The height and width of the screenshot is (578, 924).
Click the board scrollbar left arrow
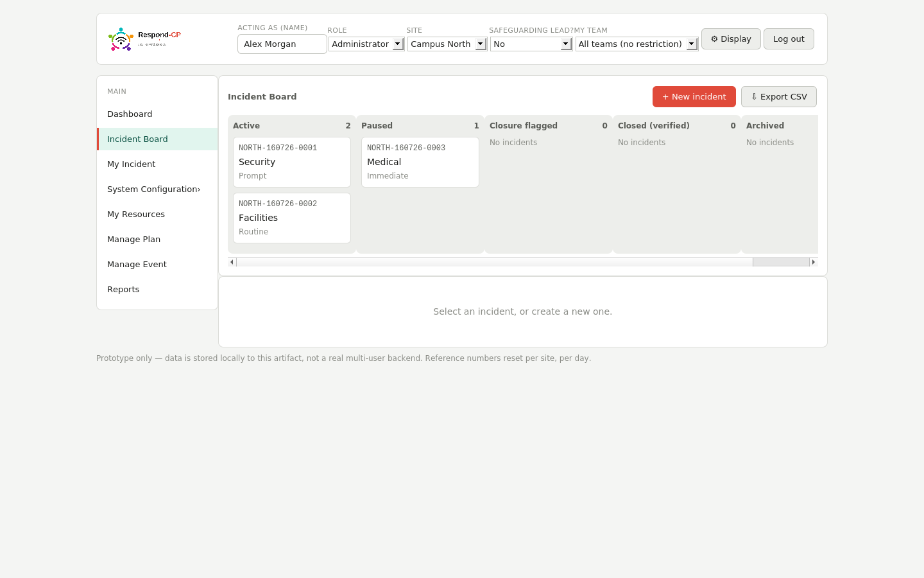[232, 262]
